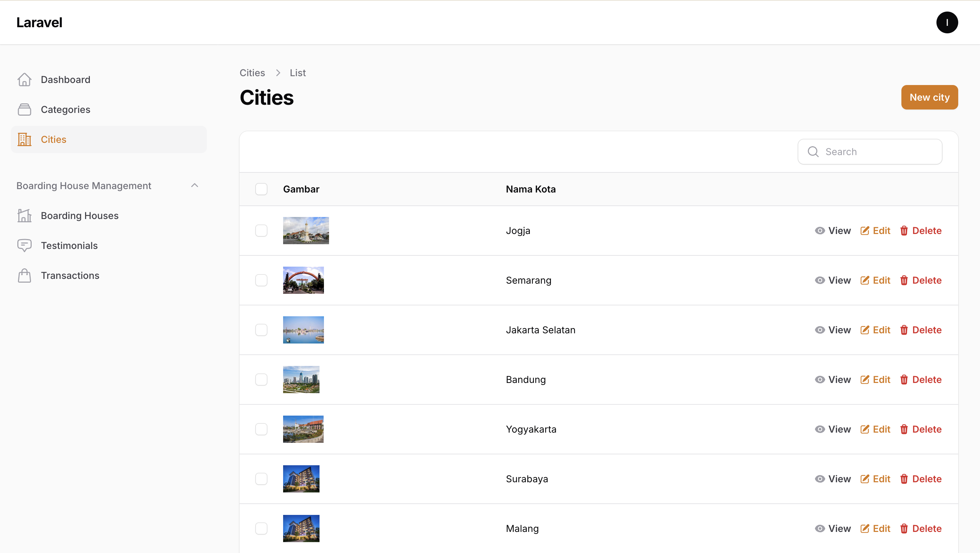
Task: Click the Surabaya building thumbnail image
Action: [x=301, y=479]
